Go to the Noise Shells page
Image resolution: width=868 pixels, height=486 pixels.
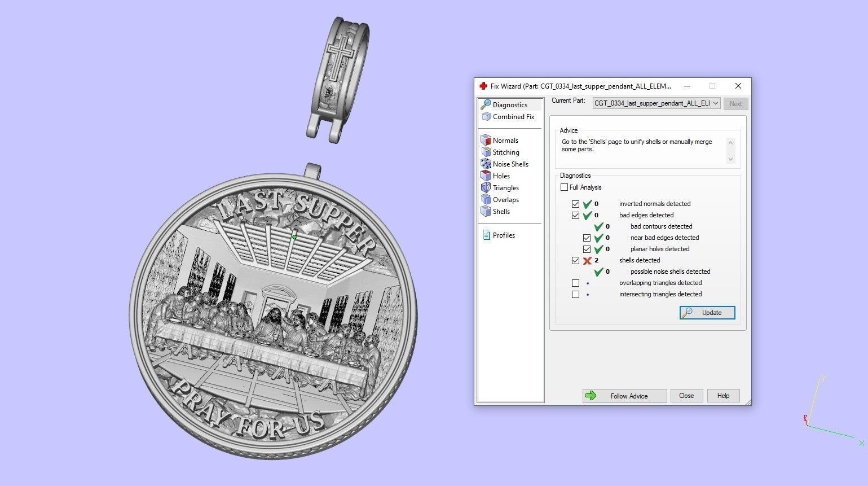tap(510, 164)
